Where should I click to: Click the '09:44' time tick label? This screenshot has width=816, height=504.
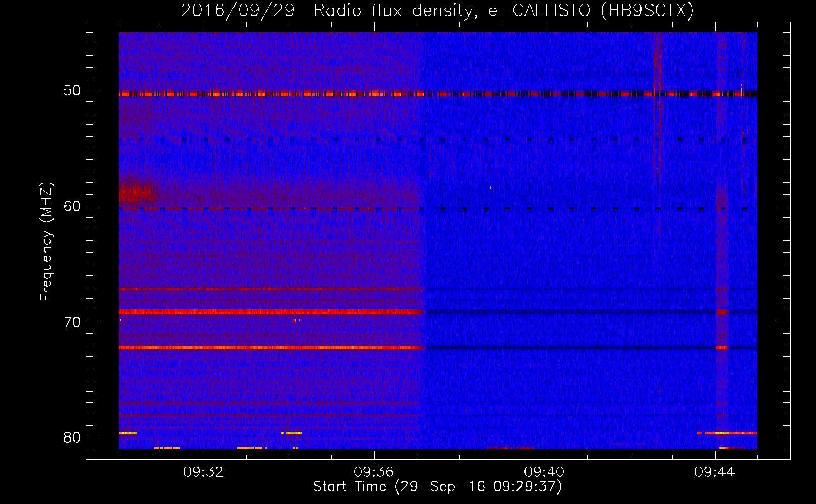tap(715, 472)
